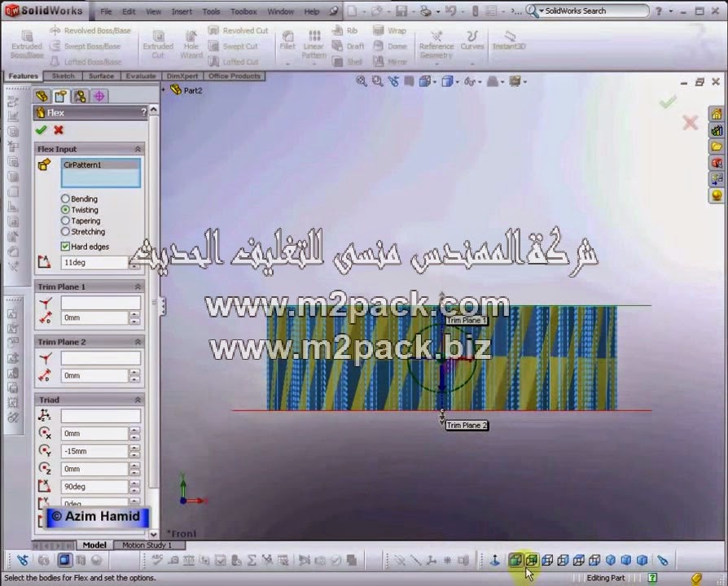
Task: Open ConfigurationManager tab icon
Action: click(80, 96)
